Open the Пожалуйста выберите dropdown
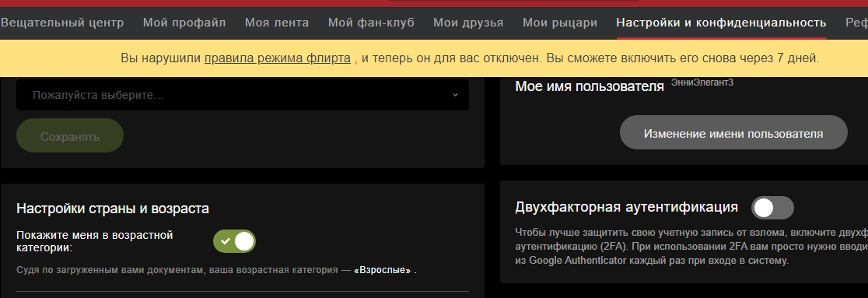The height and width of the screenshot is (298, 868). (243, 95)
